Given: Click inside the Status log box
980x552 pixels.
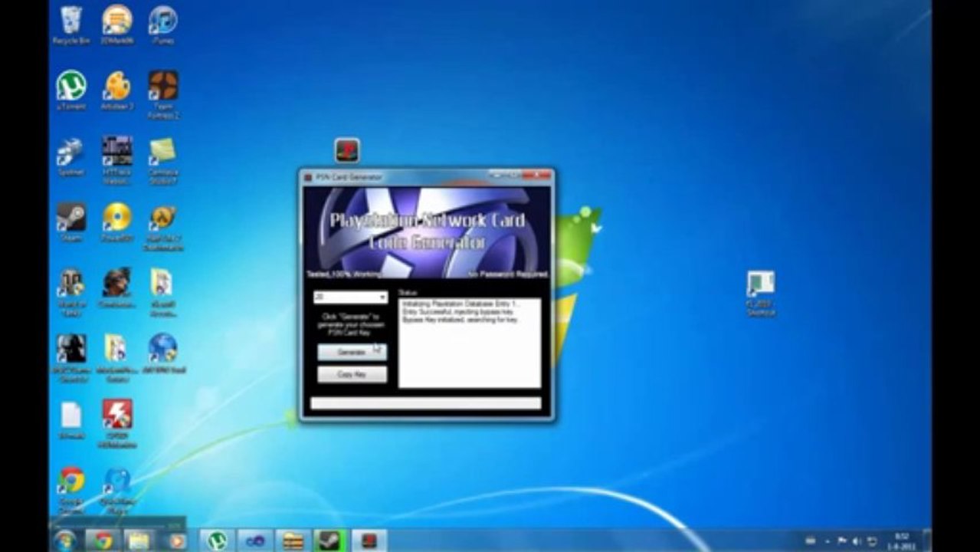Looking at the screenshot, I should 469,342.
